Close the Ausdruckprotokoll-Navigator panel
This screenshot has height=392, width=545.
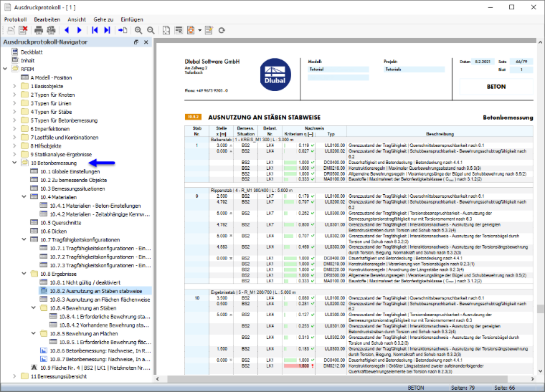click(x=146, y=42)
